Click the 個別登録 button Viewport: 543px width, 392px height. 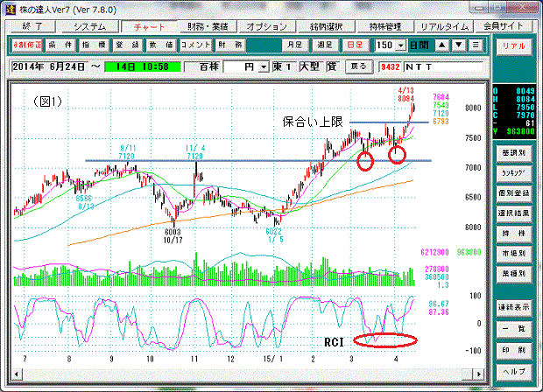pyautogui.click(x=514, y=192)
